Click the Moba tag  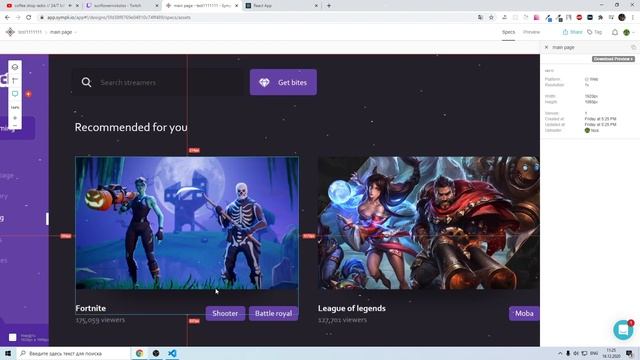click(x=524, y=313)
